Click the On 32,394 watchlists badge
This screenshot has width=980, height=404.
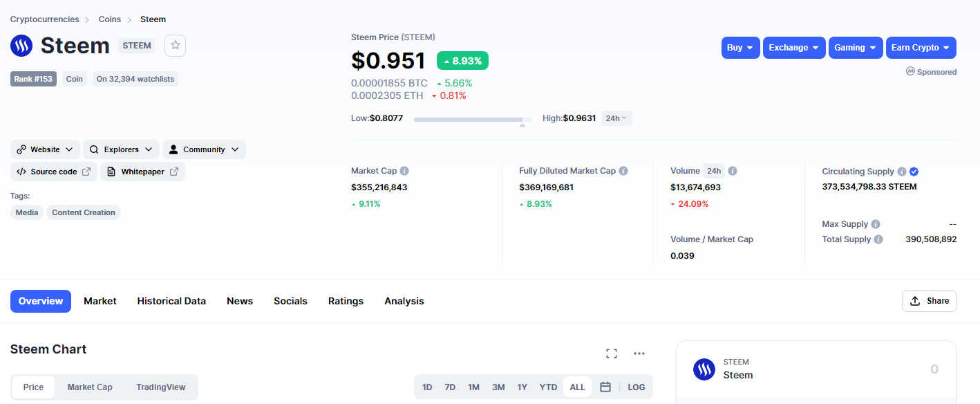[x=135, y=79]
